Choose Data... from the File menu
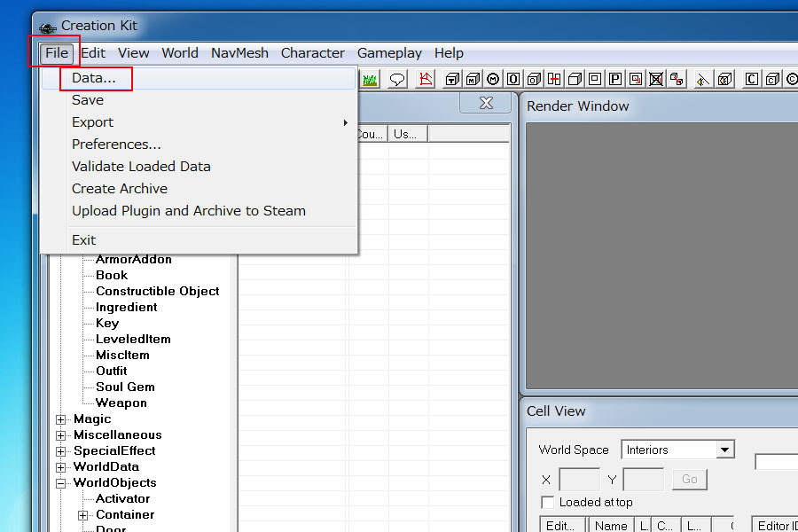This screenshot has width=798, height=532. click(x=199, y=78)
